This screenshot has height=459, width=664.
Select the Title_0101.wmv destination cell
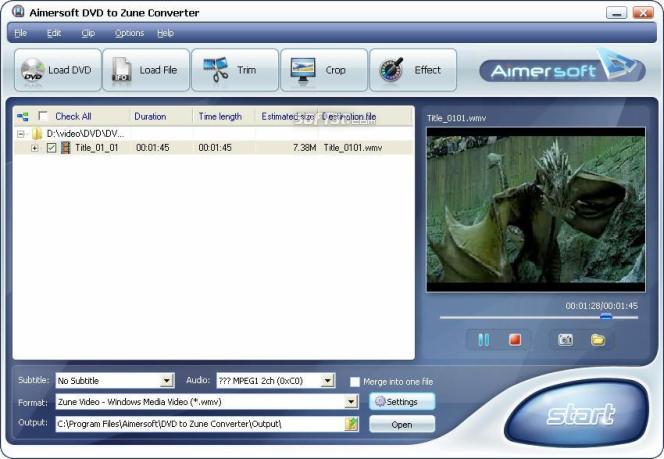(353, 148)
